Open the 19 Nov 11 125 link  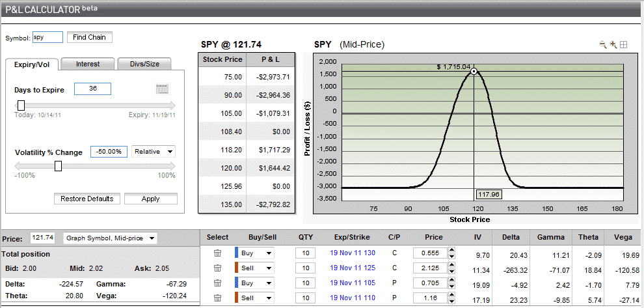click(353, 268)
